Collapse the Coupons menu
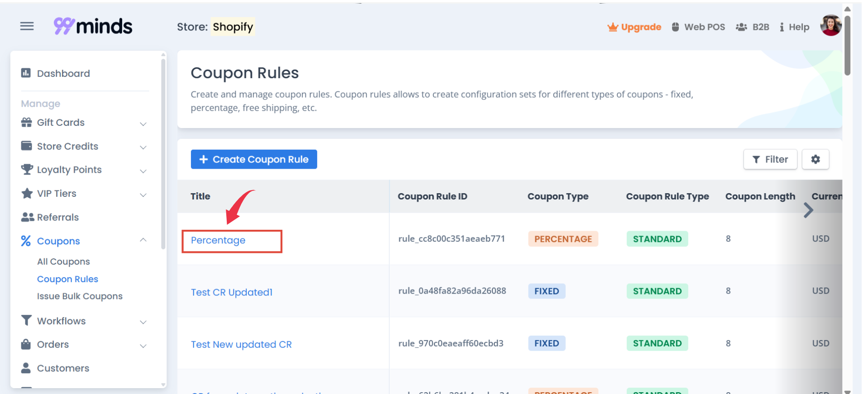 [x=143, y=240]
